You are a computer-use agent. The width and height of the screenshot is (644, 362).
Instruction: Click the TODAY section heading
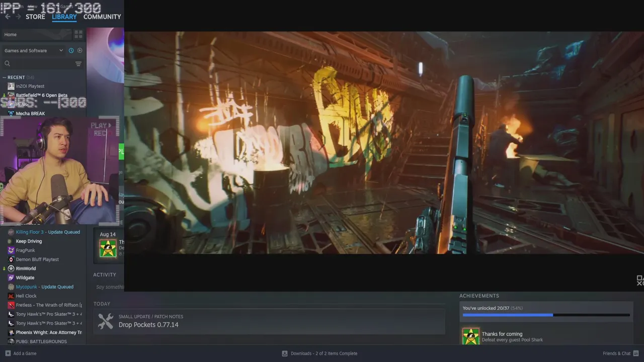click(102, 304)
